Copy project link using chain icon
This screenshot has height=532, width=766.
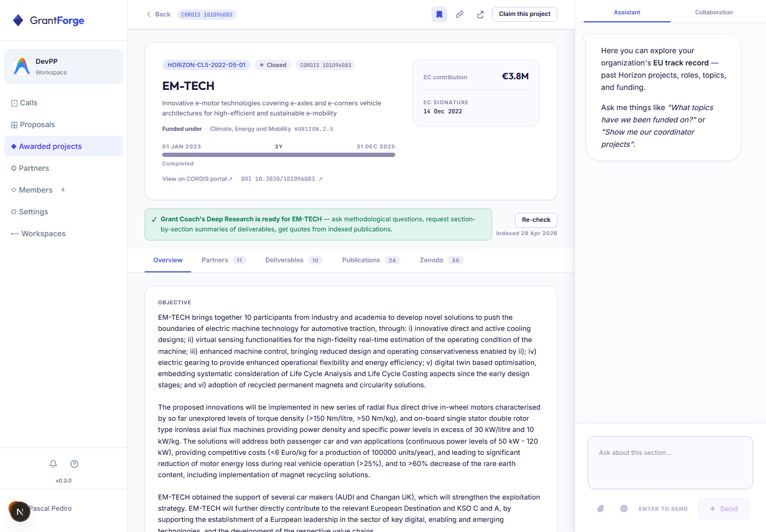(460, 14)
